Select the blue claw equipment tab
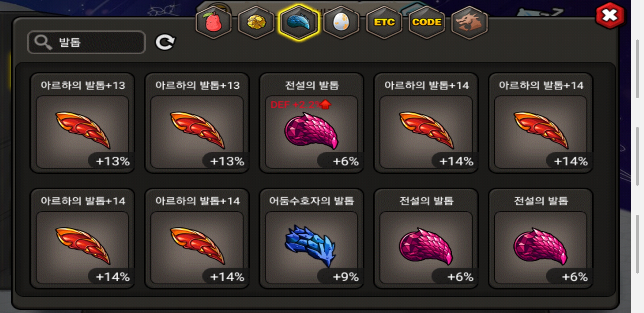Viewport: 644px width, 313px height. (x=299, y=23)
